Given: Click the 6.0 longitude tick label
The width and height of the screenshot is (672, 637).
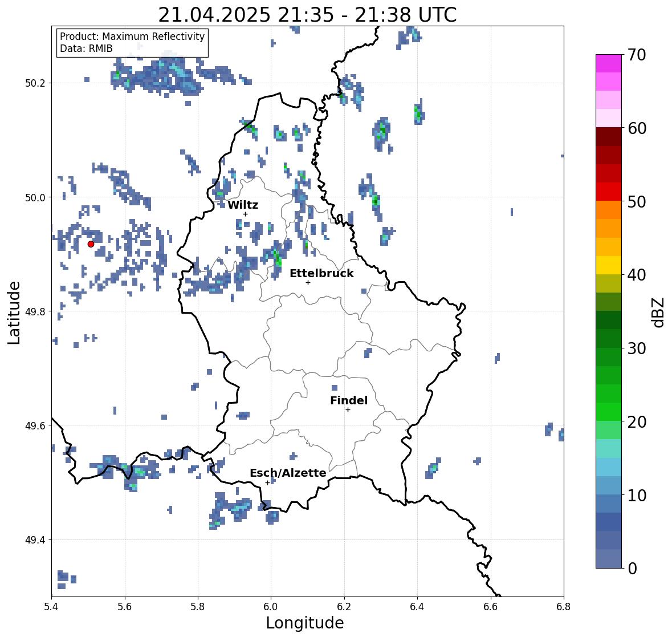Looking at the screenshot, I should pos(271,607).
